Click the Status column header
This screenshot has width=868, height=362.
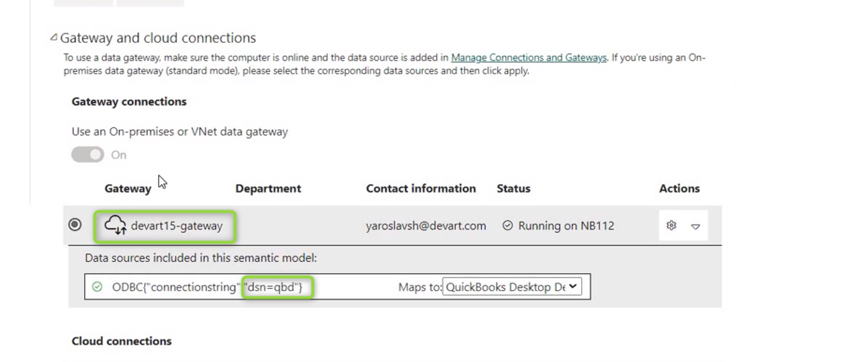514,188
